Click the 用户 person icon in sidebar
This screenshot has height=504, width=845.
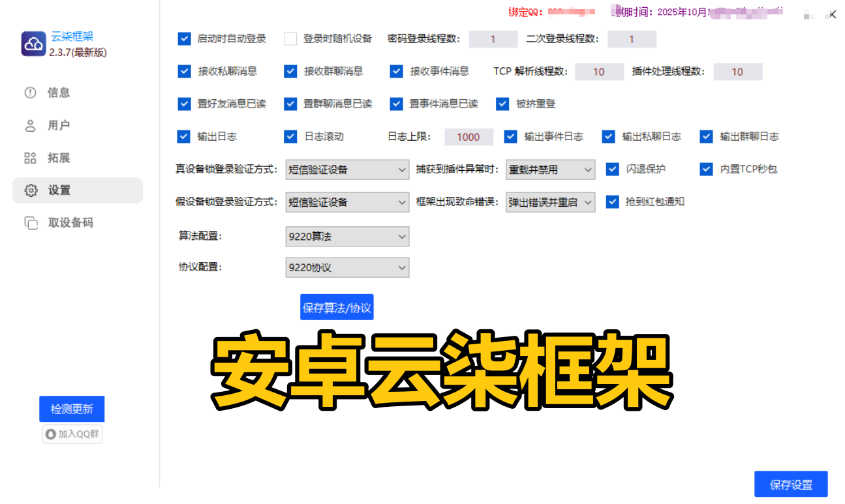point(30,125)
